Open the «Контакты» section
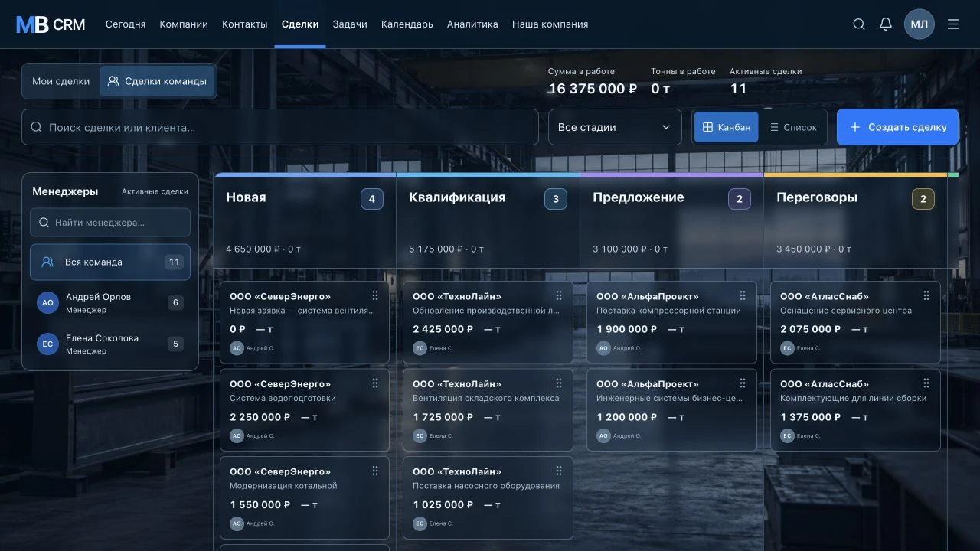980x551 pixels. (245, 24)
